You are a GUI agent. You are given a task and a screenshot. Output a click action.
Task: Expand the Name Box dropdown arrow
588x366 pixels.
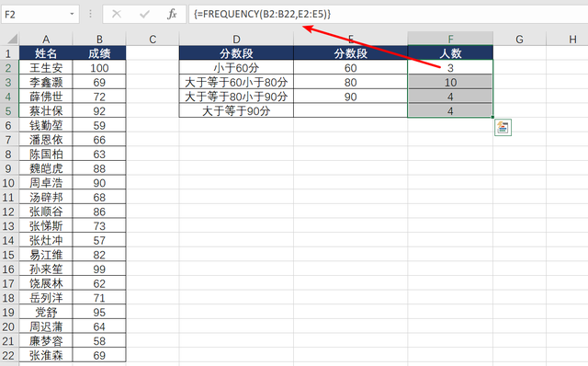72,15
